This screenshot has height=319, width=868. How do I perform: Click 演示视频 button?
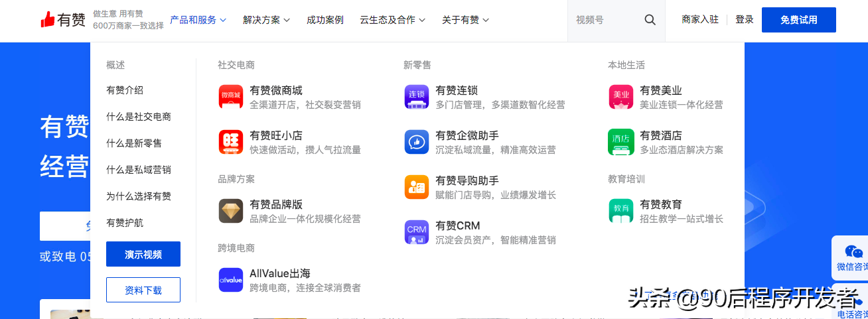click(x=143, y=254)
